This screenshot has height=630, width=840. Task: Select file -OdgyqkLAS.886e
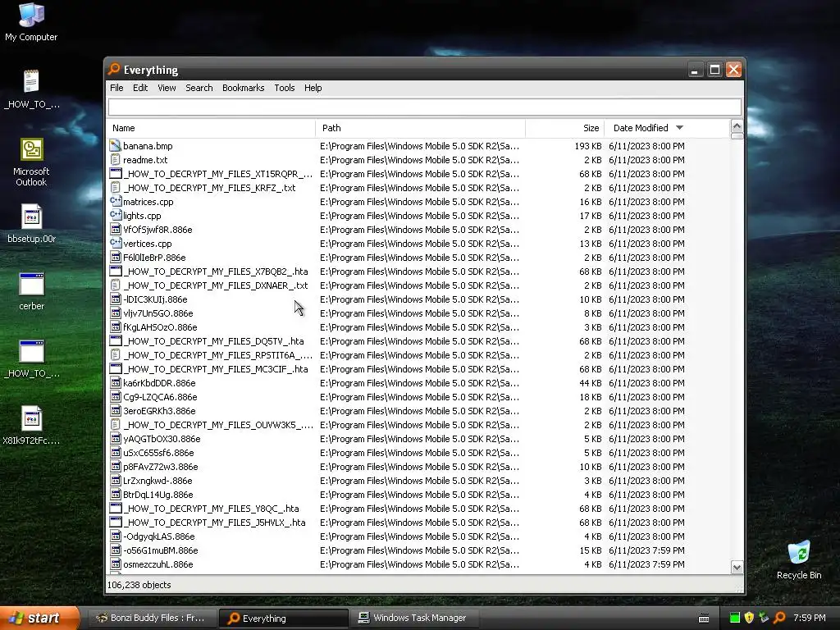(x=159, y=536)
